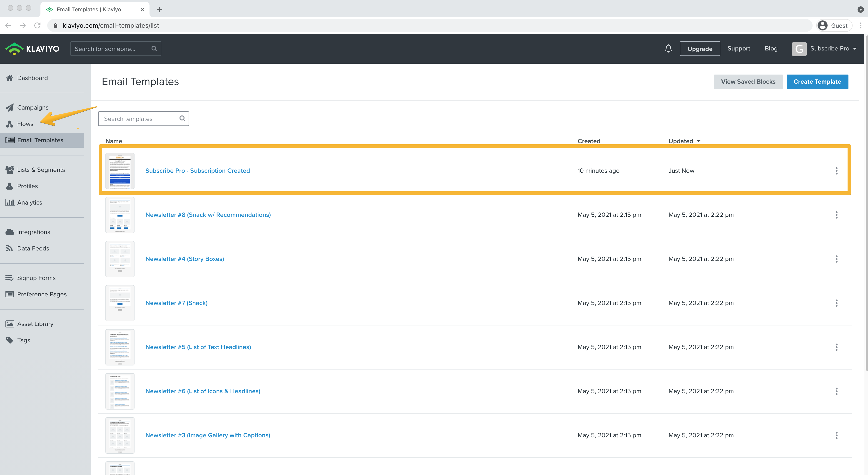The height and width of the screenshot is (475, 868).
Task: Open Campaigns from the sidebar
Action: [x=33, y=107]
